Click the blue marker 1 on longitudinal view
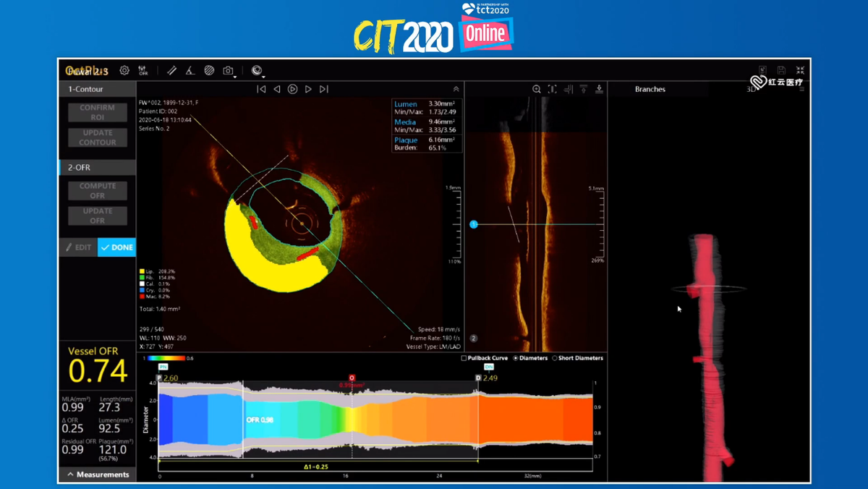 tap(474, 225)
